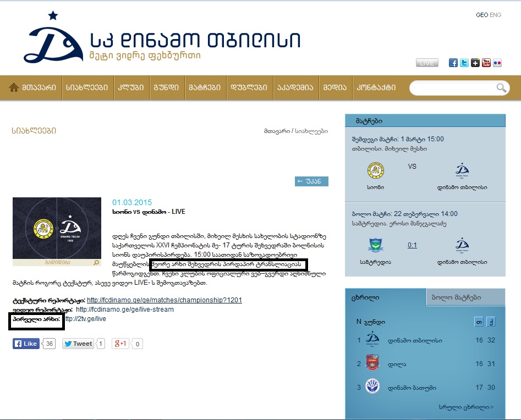
Task: Open the კლუბი navigation menu
Action: pyautogui.click(x=131, y=87)
